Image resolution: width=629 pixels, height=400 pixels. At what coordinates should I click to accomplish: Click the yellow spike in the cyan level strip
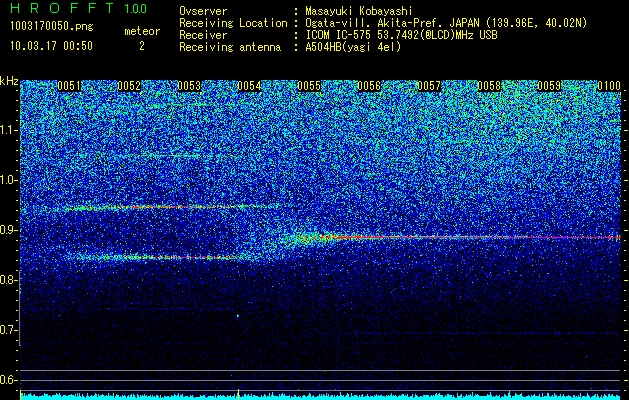pyautogui.click(x=239, y=394)
